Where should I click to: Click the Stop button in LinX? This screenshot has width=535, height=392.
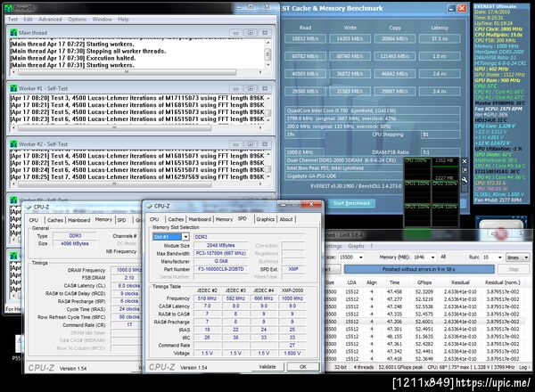pyautogui.click(x=514, y=269)
